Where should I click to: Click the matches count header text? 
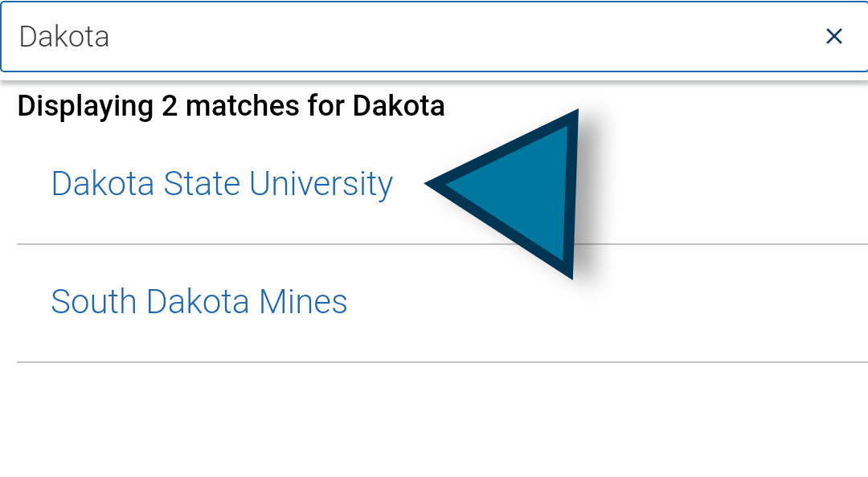coord(231,105)
